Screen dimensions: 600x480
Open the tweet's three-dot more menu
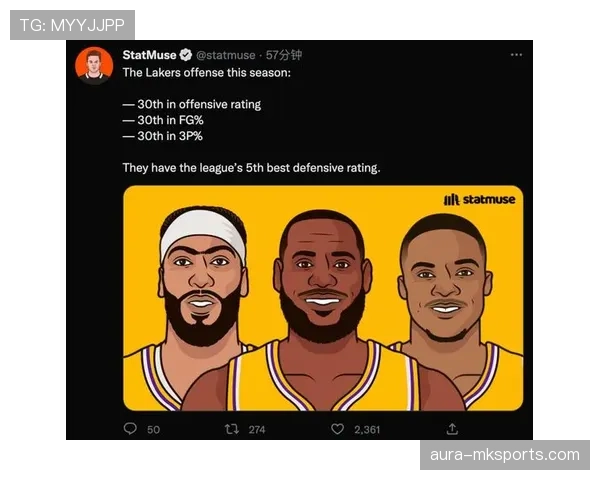pos(516,55)
